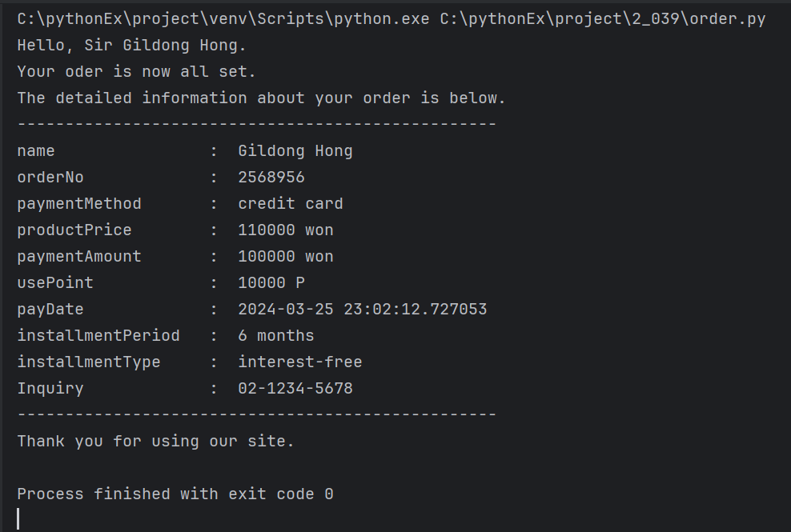Click the usePoint value '10000 P'
The height and width of the screenshot is (532, 791).
(x=271, y=283)
